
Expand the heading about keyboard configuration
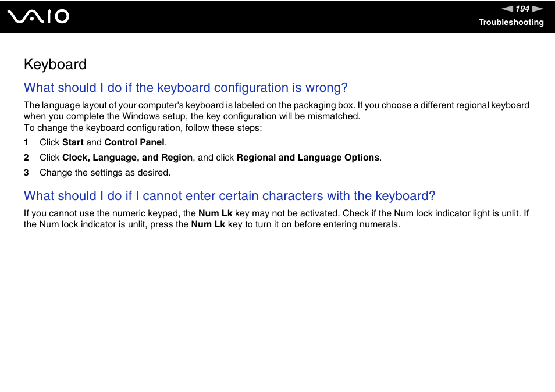pos(185,88)
